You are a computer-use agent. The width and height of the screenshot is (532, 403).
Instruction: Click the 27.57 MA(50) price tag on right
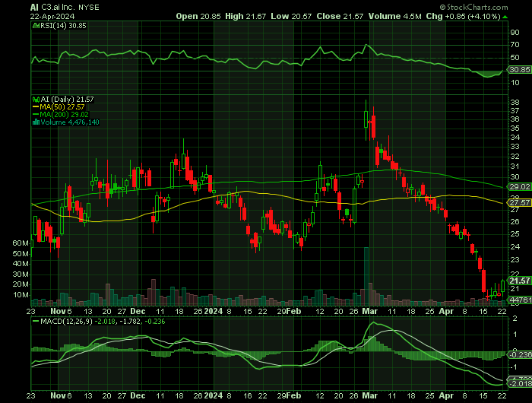(x=520, y=203)
